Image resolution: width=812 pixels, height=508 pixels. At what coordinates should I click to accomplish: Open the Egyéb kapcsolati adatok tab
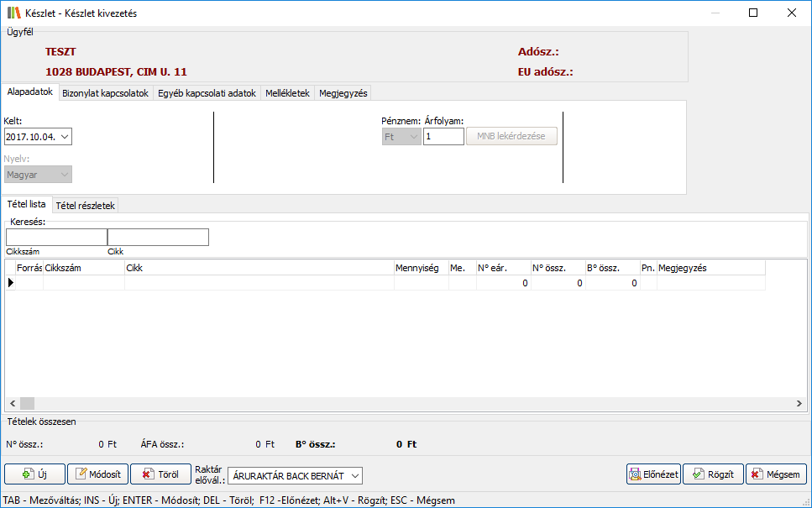207,93
